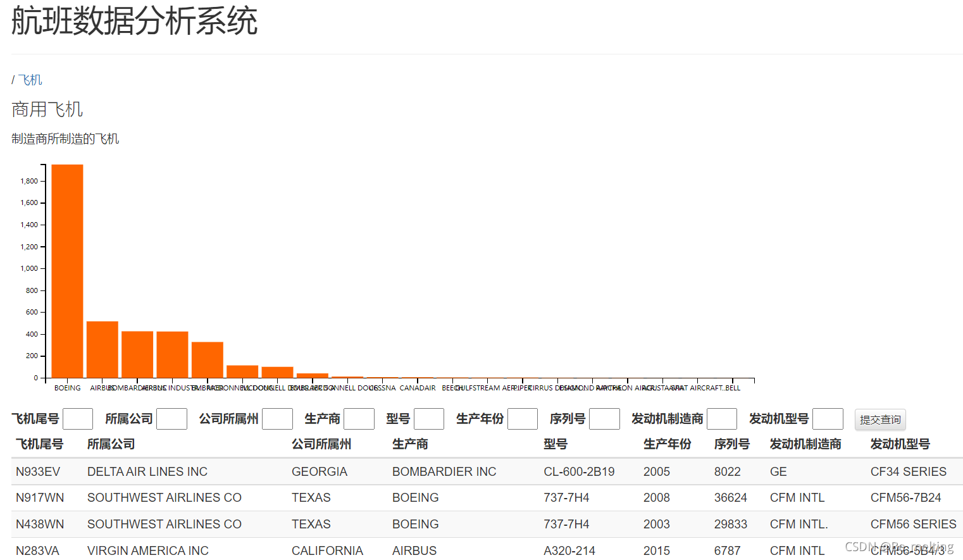The image size is (963, 560).
Task: Click VIRGIN AMERICA INC cell
Action: pos(148,551)
